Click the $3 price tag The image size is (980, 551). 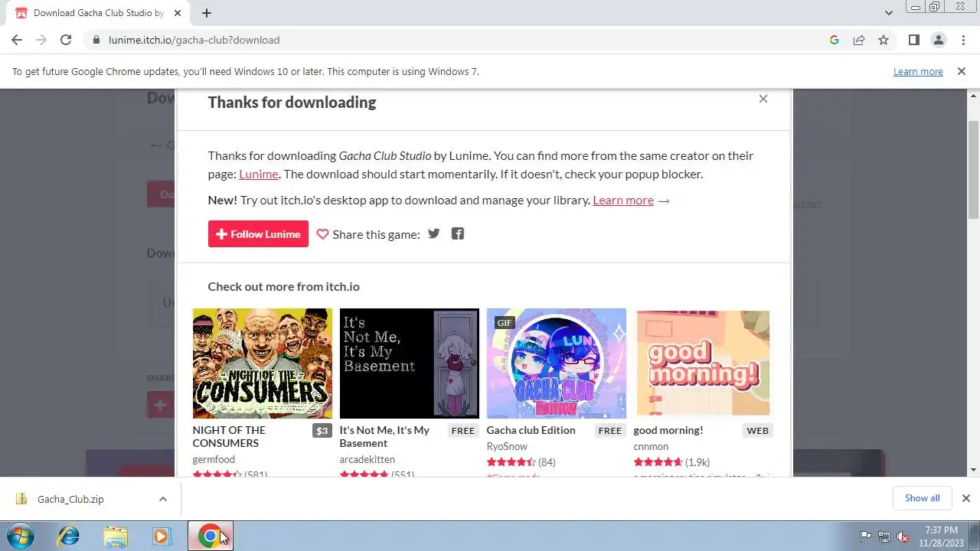[x=322, y=431]
